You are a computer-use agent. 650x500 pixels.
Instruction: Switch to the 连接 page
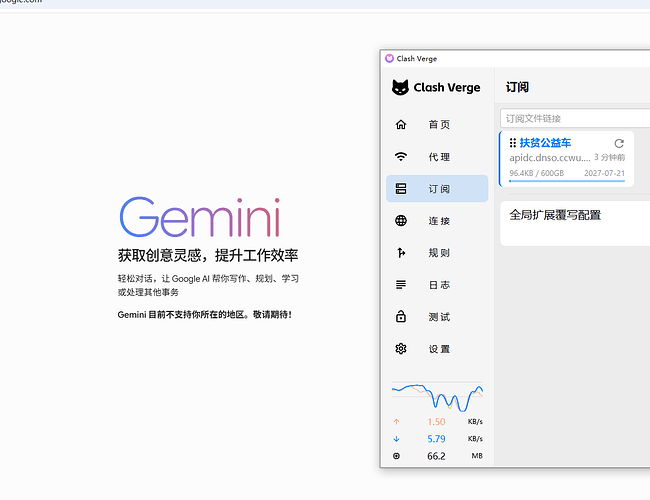(437, 221)
